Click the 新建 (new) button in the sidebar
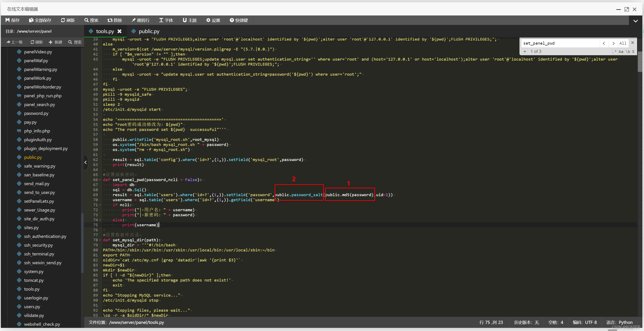Screen dimensions: 644x331 55,42
